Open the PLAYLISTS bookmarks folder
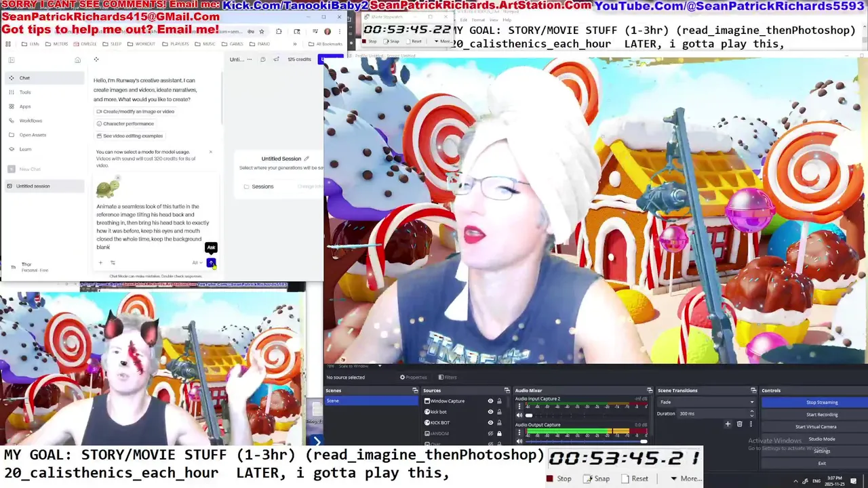868x488 pixels. 175,44
